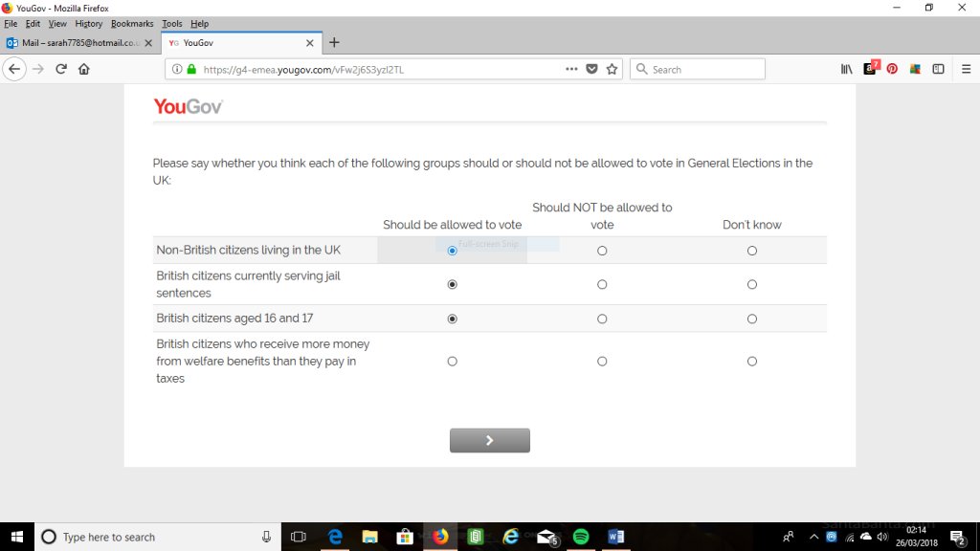Open the Bookmarks menu
The height and width of the screenshot is (551, 980).
(x=132, y=24)
